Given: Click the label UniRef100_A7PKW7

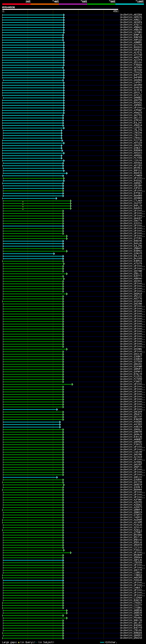Looking at the screenshot, I should [131, 110].
